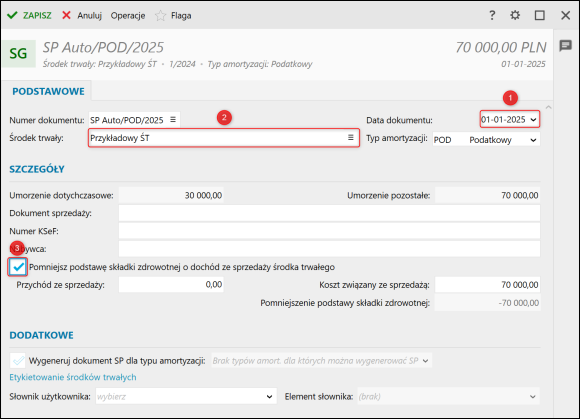Open help with the question mark icon

click(x=492, y=15)
